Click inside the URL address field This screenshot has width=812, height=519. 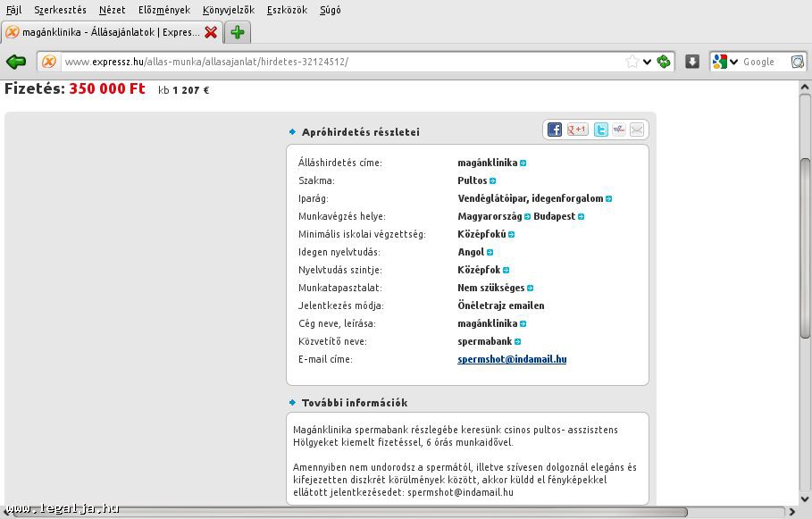[342, 62]
